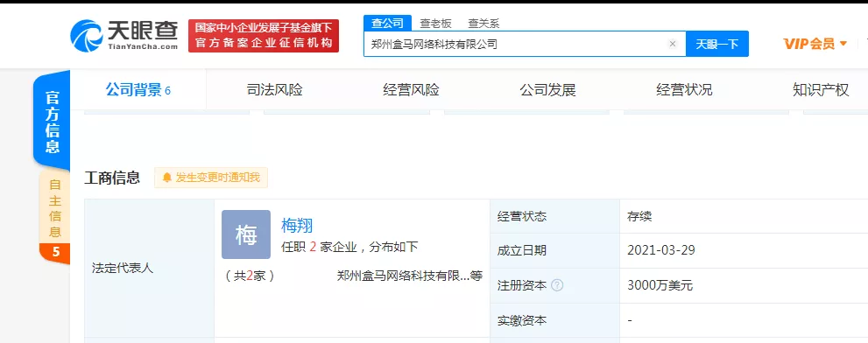Clear the search box with the X icon
The width and height of the screenshot is (868, 343).
tap(673, 45)
